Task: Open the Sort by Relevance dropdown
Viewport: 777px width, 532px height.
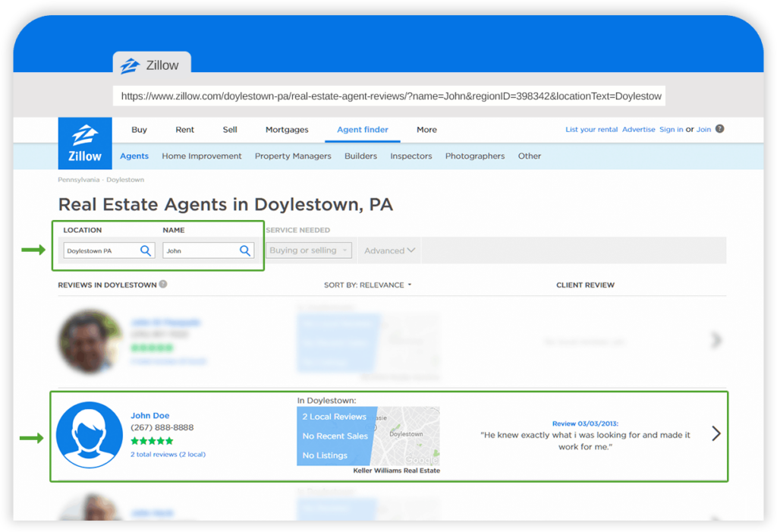Action: tap(366, 285)
